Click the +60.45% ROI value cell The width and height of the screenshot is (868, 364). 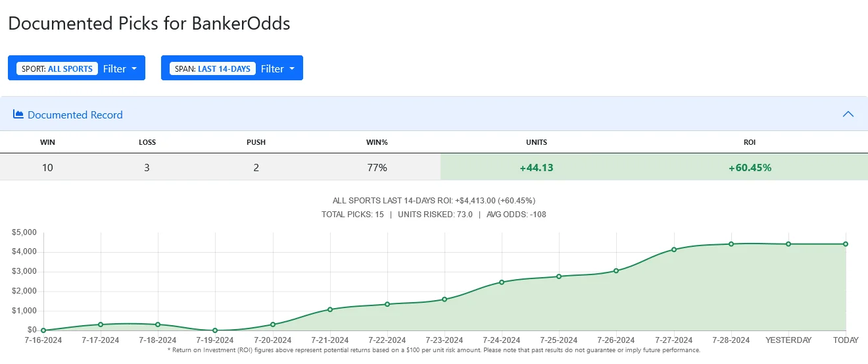750,167
